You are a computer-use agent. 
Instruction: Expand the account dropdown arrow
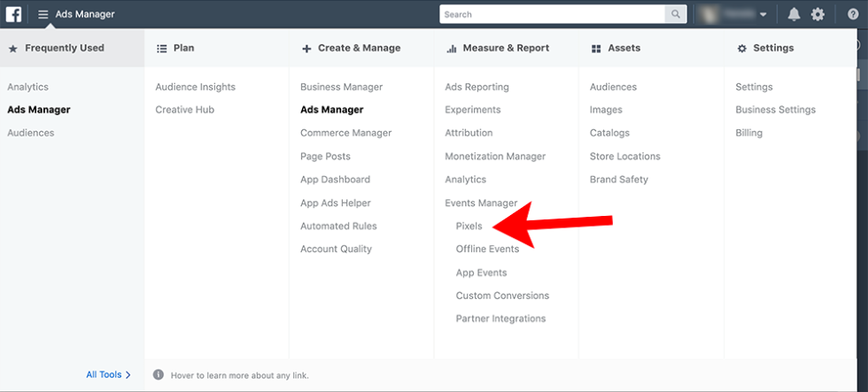click(x=763, y=15)
